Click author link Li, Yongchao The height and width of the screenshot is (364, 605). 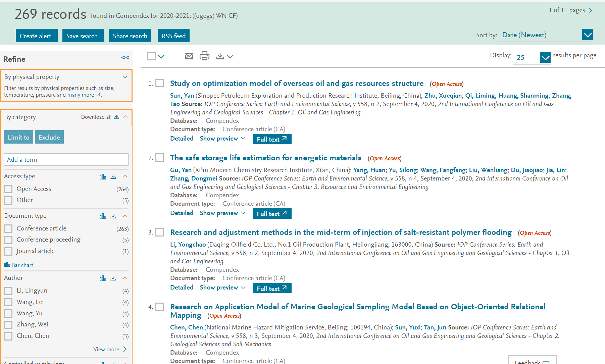(x=188, y=245)
